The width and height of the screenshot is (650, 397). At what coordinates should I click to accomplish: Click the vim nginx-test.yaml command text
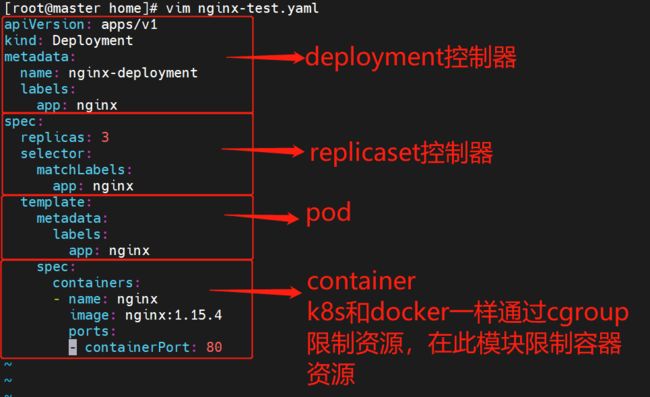click(242, 8)
